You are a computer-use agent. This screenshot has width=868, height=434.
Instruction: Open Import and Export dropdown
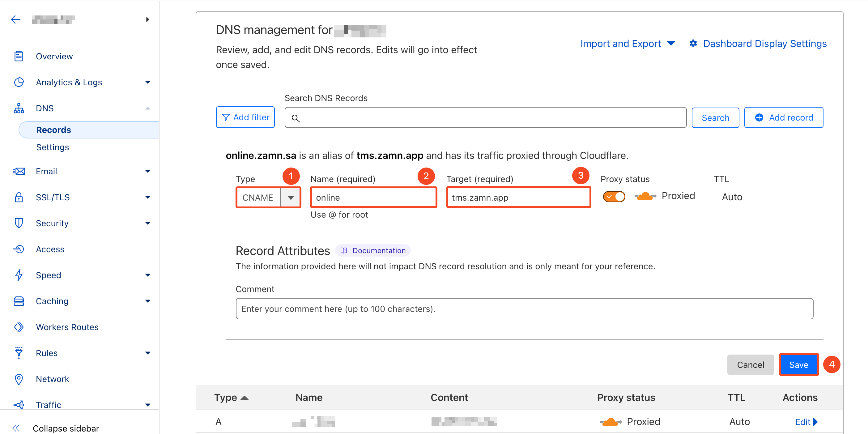627,44
